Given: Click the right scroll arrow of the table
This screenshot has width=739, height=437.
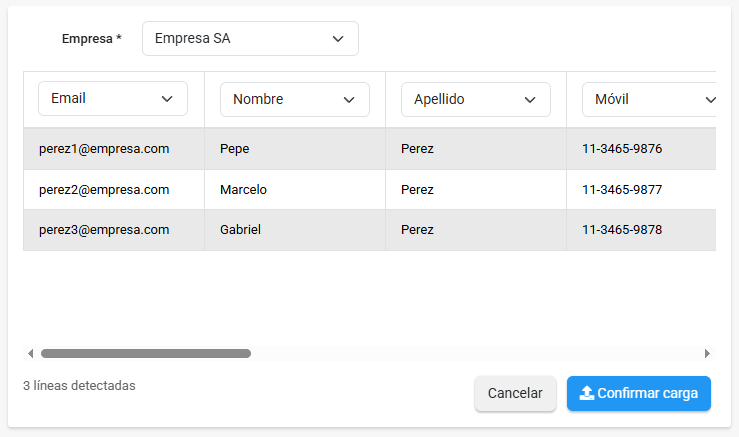Looking at the screenshot, I should (x=707, y=353).
